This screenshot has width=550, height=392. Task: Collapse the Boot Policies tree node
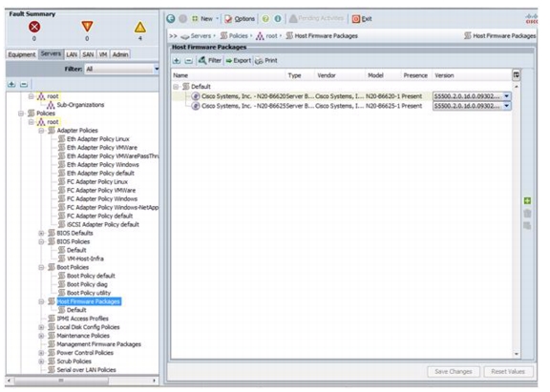tap(41, 267)
